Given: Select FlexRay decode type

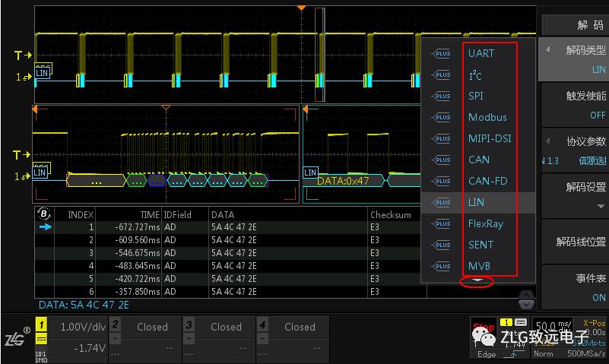Looking at the screenshot, I should click(486, 223).
